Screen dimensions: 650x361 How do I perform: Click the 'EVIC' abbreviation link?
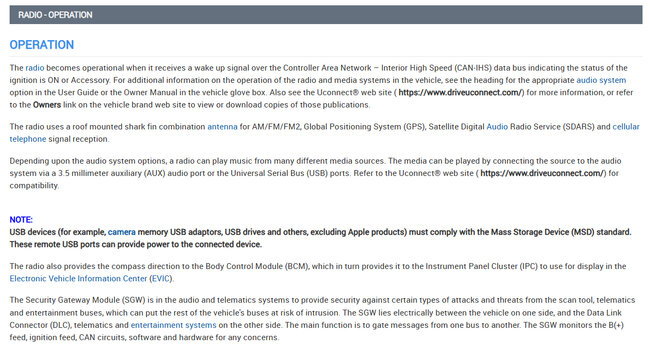click(x=161, y=279)
